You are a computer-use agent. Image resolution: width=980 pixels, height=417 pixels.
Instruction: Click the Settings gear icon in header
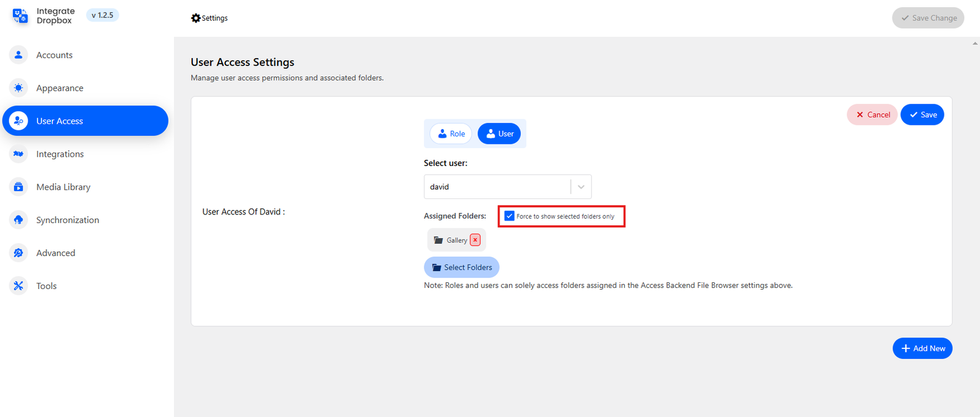click(196, 18)
